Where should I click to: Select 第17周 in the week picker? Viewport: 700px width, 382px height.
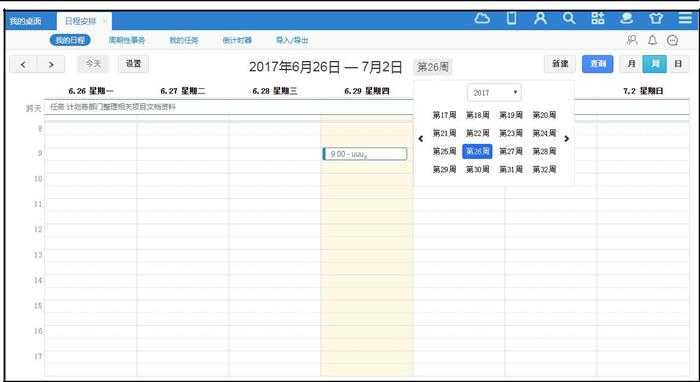444,115
